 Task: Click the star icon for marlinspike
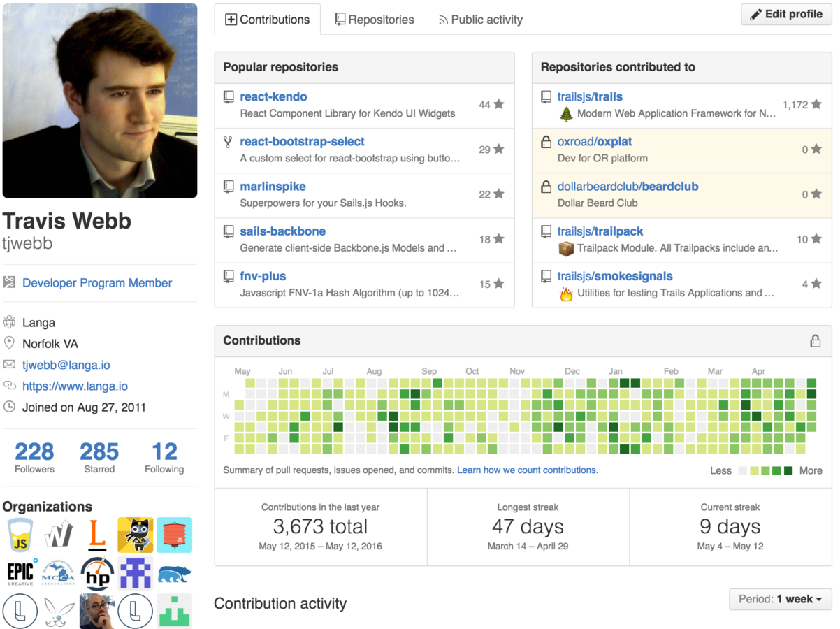click(499, 194)
